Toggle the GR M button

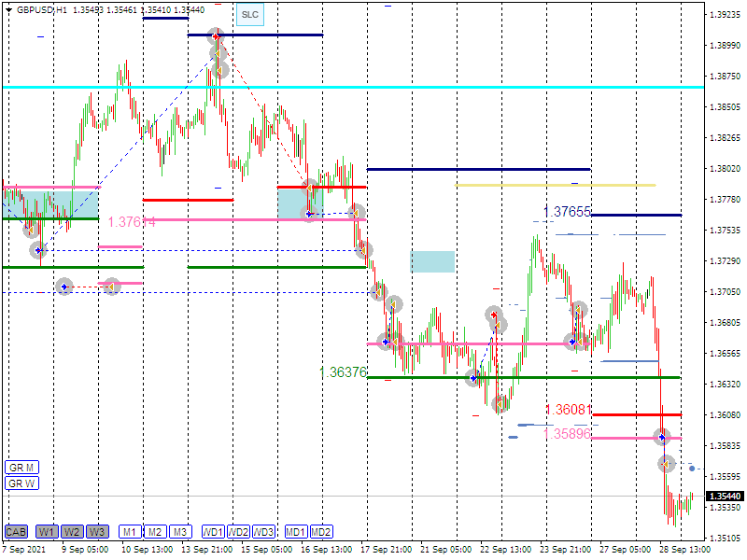point(21,468)
